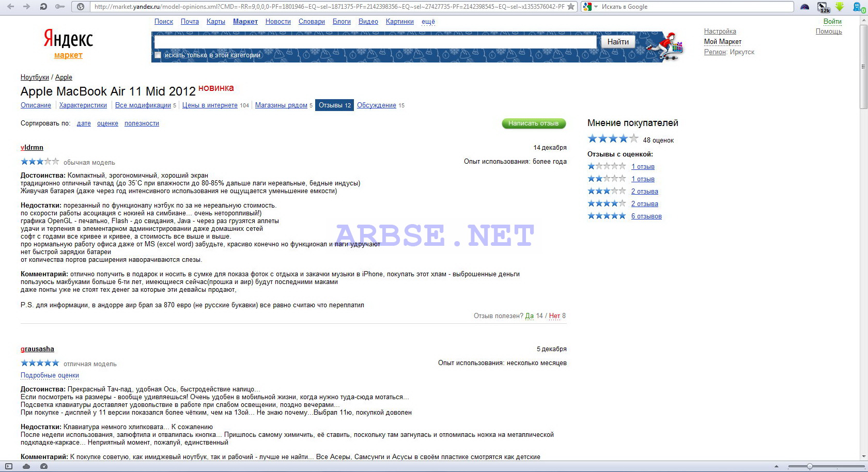Click the turbo gauge icon in status bar
The image size is (868, 472).
(x=44, y=466)
